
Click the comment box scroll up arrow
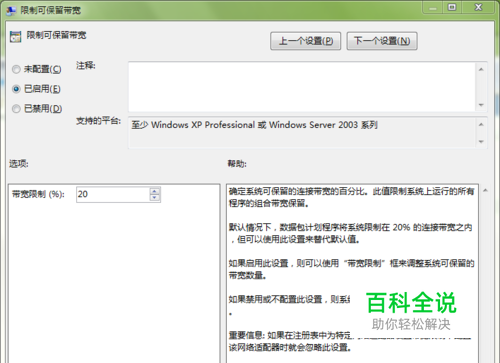coord(481,69)
